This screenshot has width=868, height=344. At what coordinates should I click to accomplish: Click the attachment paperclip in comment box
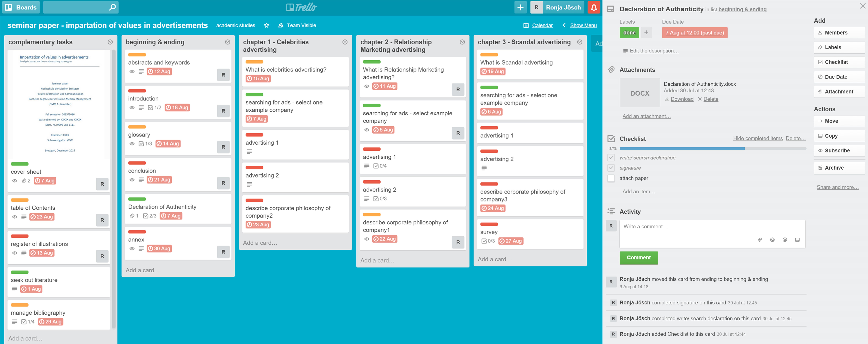pos(760,240)
